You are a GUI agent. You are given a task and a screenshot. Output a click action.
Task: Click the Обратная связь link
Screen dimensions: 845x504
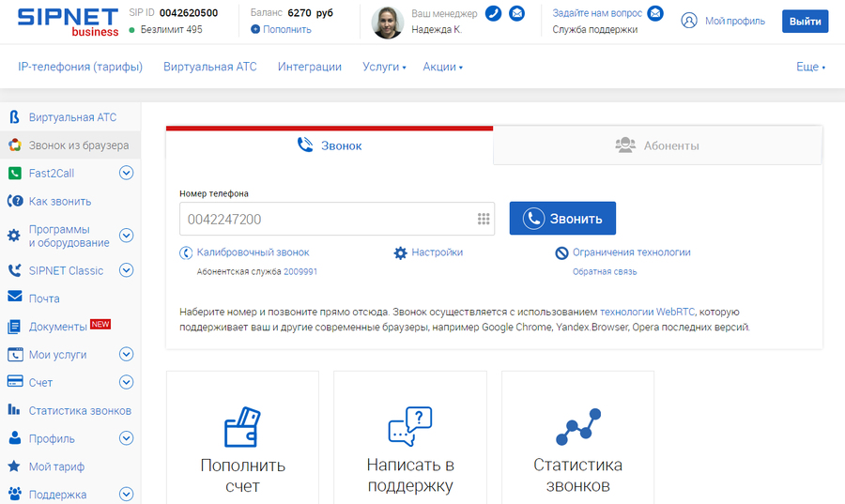coord(605,272)
